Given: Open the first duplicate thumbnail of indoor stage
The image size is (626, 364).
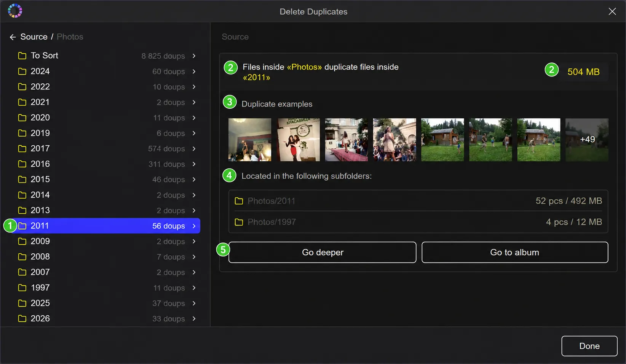Looking at the screenshot, I should tap(250, 140).
